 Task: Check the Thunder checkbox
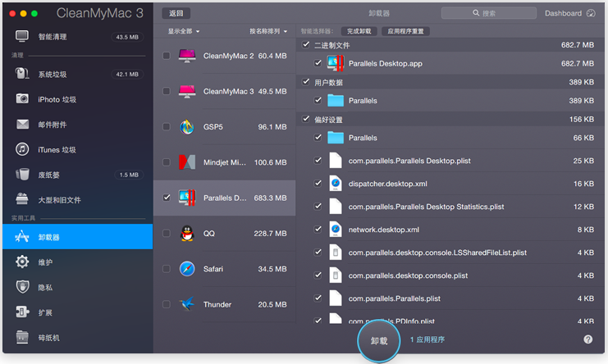(x=167, y=304)
